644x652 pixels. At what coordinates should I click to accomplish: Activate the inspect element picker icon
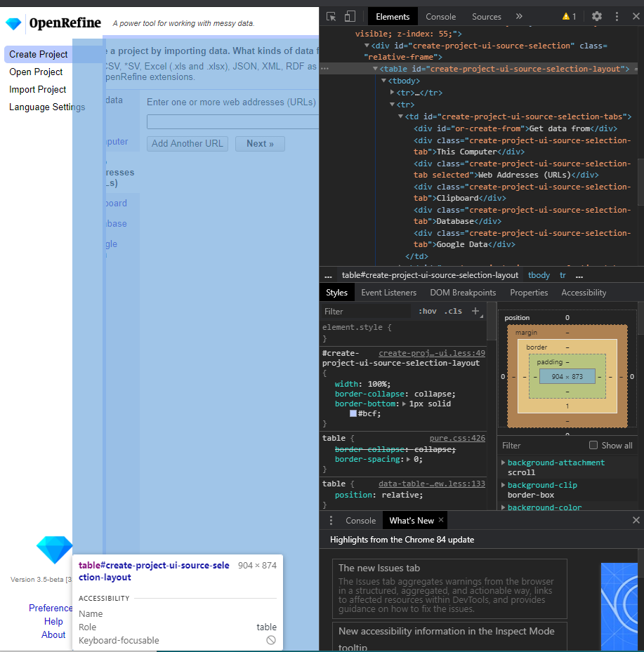coord(331,17)
